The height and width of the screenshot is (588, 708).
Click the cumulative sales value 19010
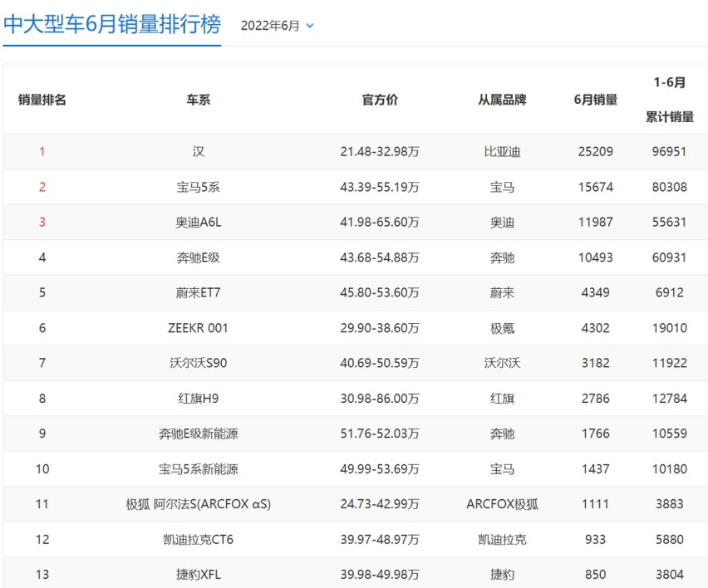pos(669,327)
